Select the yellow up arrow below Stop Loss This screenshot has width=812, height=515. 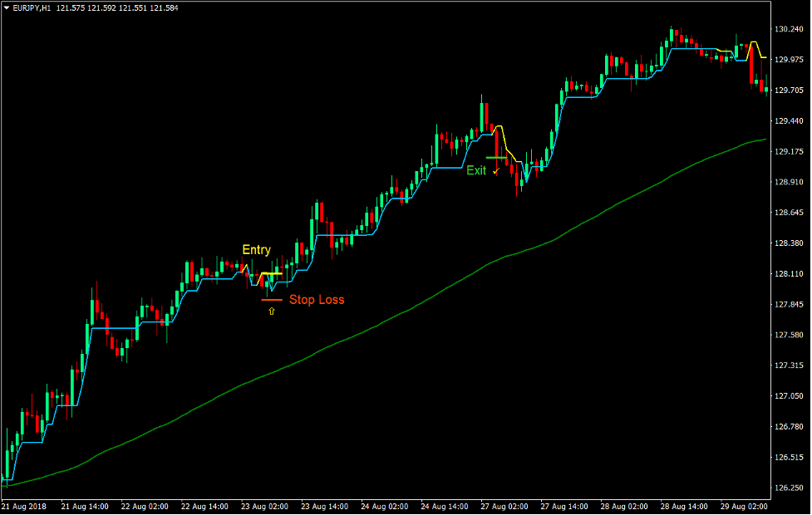tap(272, 311)
